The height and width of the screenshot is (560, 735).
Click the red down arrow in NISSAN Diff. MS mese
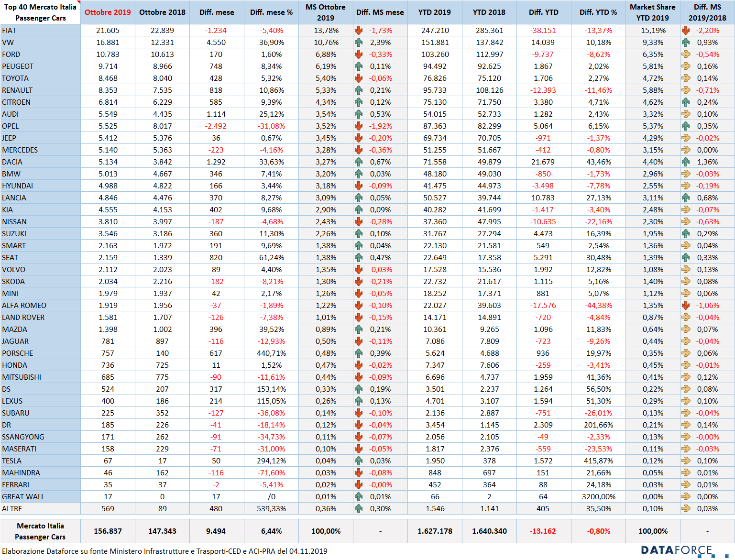coord(359,221)
